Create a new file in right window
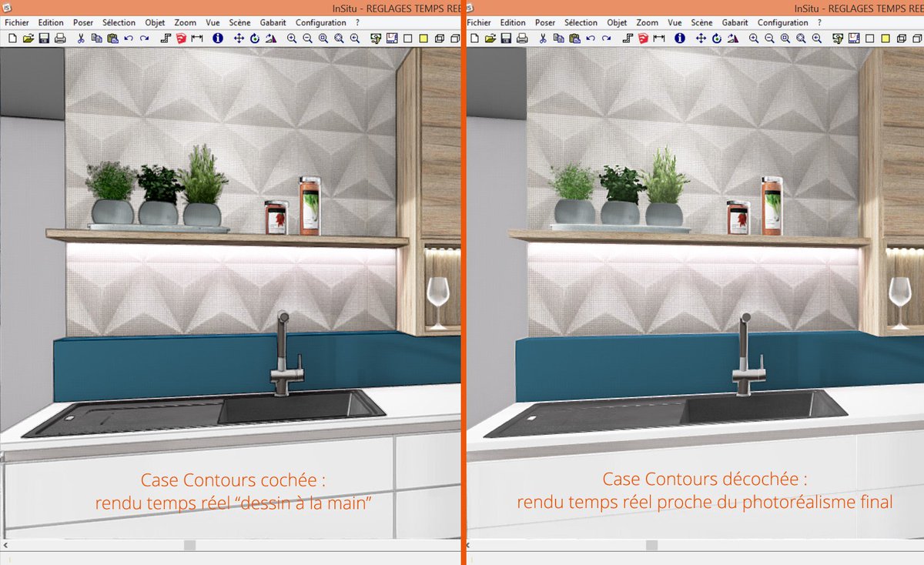Screen dimensions: 924x565 pos(473,38)
